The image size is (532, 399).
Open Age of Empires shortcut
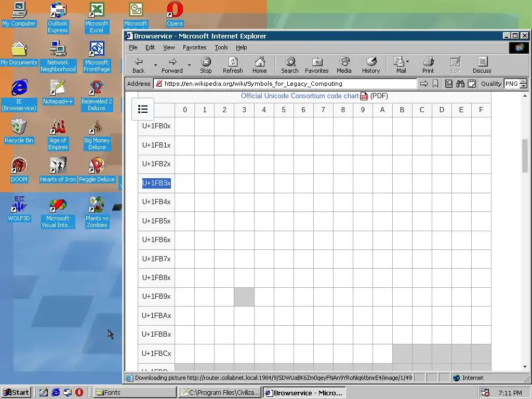click(x=58, y=134)
